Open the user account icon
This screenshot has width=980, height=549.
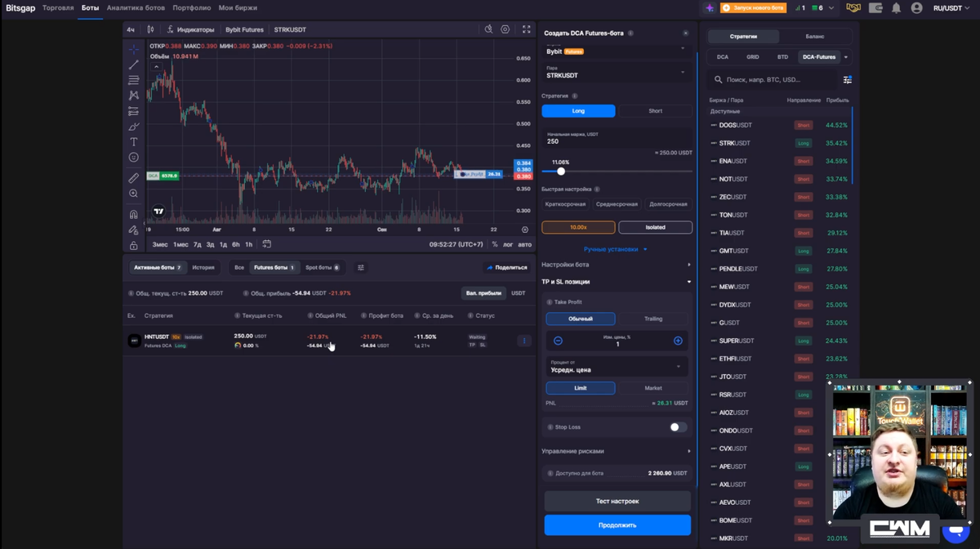916,8
